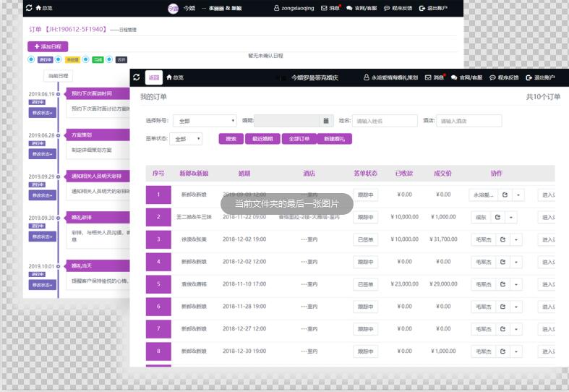Open the 方案策划 schedule entry

[98, 135]
